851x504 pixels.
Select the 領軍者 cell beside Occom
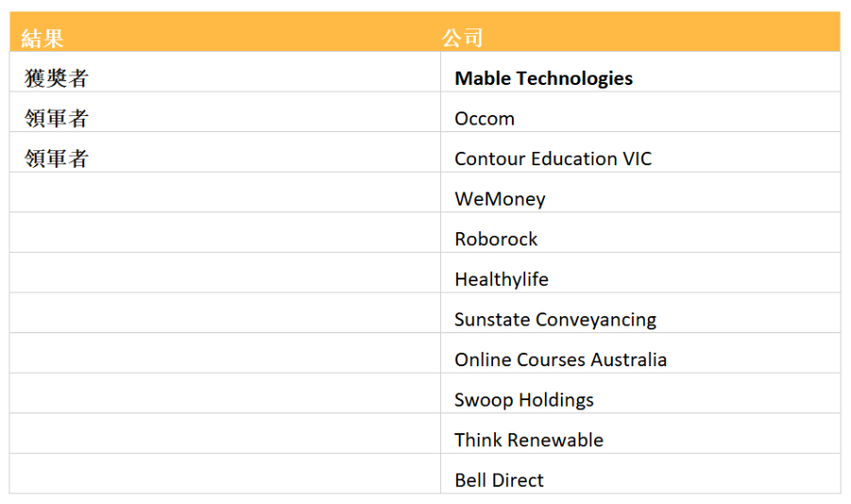[x=56, y=119]
